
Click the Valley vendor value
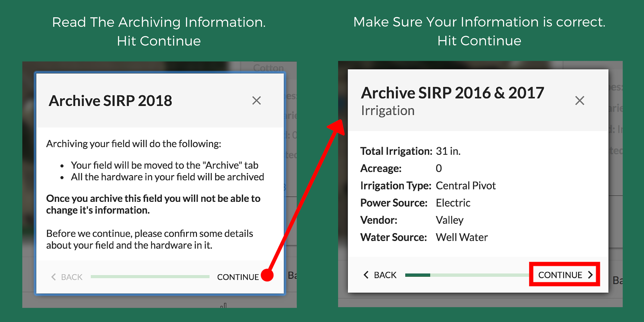coord(450,220)
